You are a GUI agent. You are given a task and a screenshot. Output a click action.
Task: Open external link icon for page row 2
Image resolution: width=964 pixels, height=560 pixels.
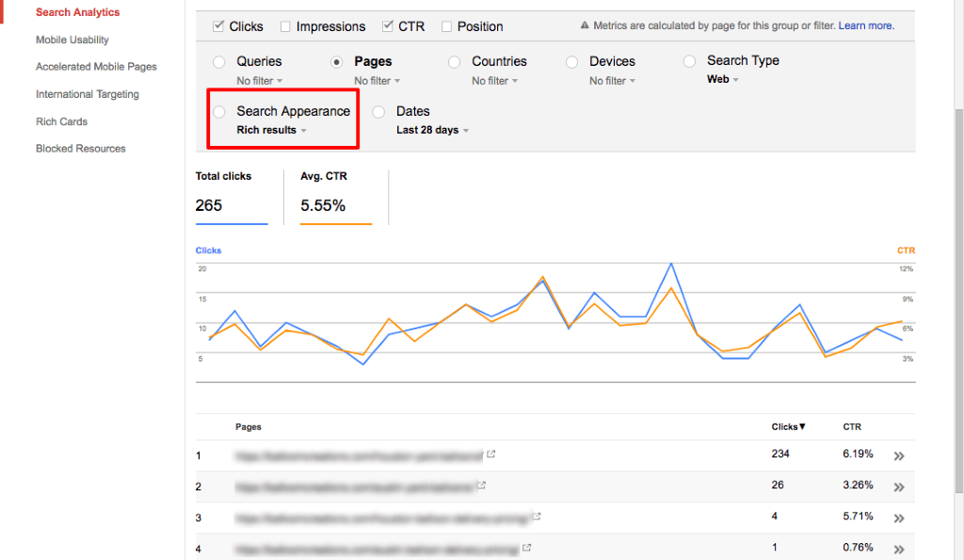(x=482, y=486)
